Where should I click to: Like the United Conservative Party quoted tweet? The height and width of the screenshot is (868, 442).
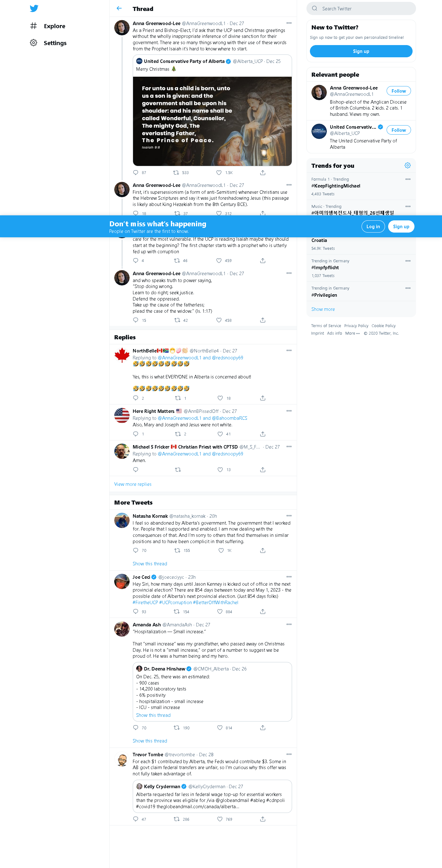tap(219, 172)
